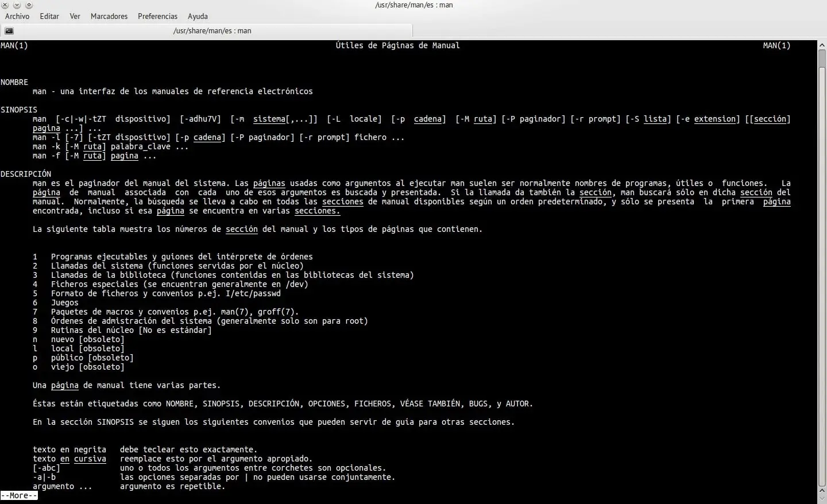Click 'Una página de manual tiene varias partes.'
The image size is (827, 504).
click(x=127, y=385)
